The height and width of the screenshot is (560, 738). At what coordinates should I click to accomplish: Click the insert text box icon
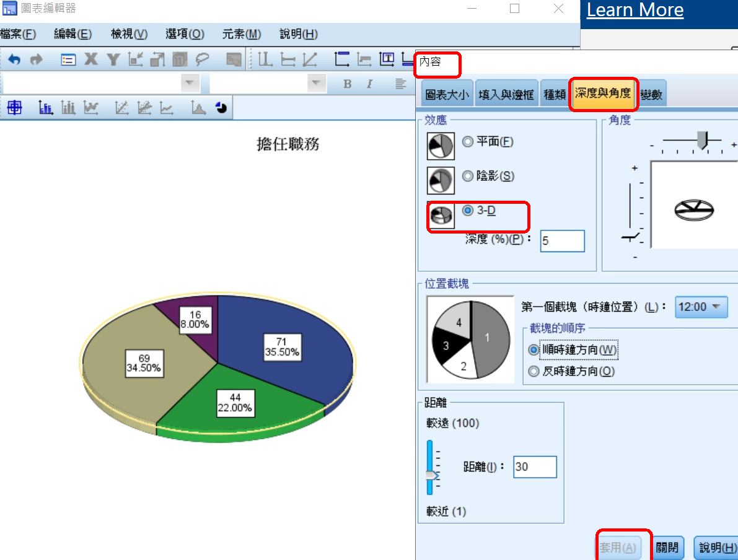[387, 59]
